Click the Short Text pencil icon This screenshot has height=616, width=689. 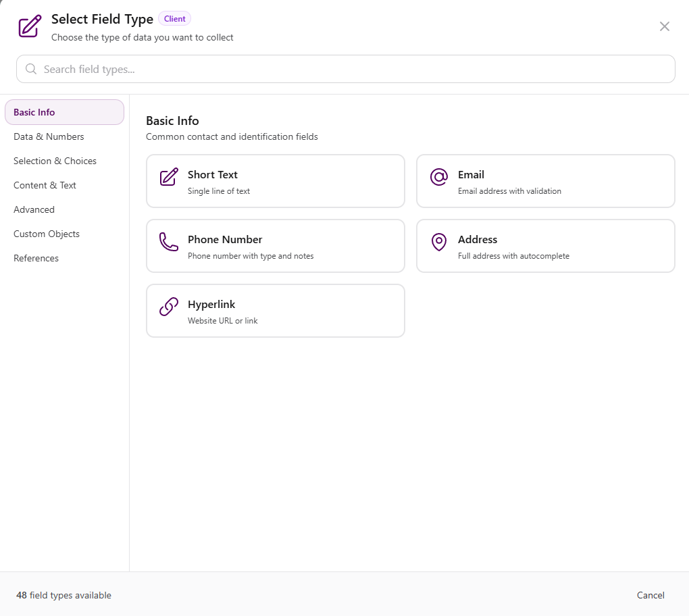(169, 177)
